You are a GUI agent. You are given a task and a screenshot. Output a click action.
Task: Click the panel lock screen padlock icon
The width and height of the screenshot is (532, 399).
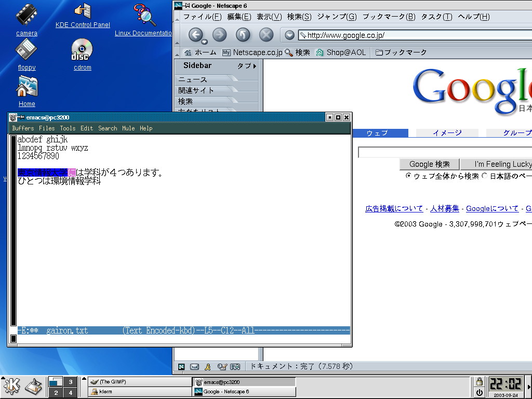tap(479, 382)
